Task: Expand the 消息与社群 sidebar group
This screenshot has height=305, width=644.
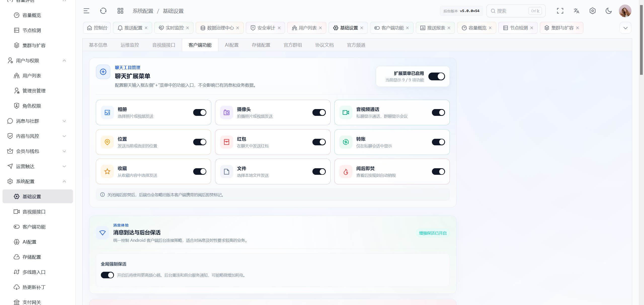Action: tap(38, 121)
